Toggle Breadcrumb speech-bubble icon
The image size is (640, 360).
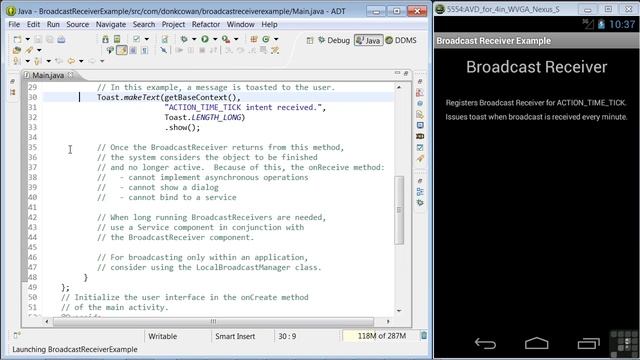[110, 50]
